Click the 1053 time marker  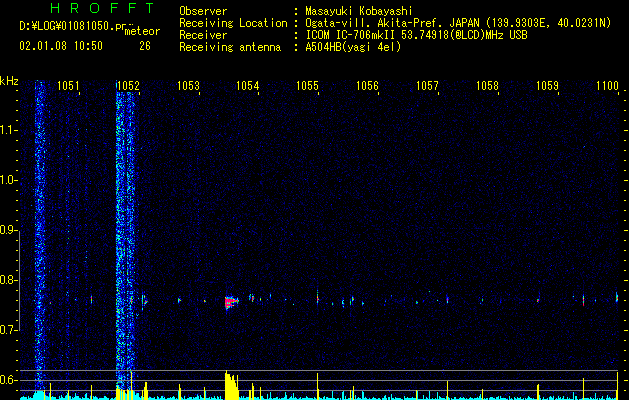coord(188,86)
